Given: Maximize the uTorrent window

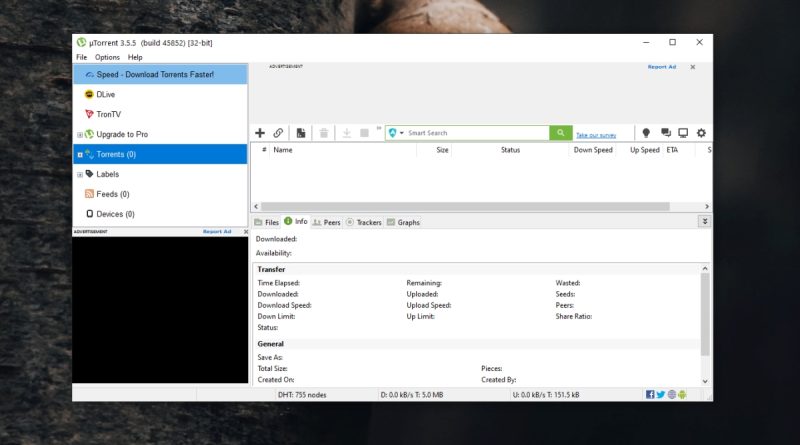Looking at the screenshot, I should [x=672, y=42].
